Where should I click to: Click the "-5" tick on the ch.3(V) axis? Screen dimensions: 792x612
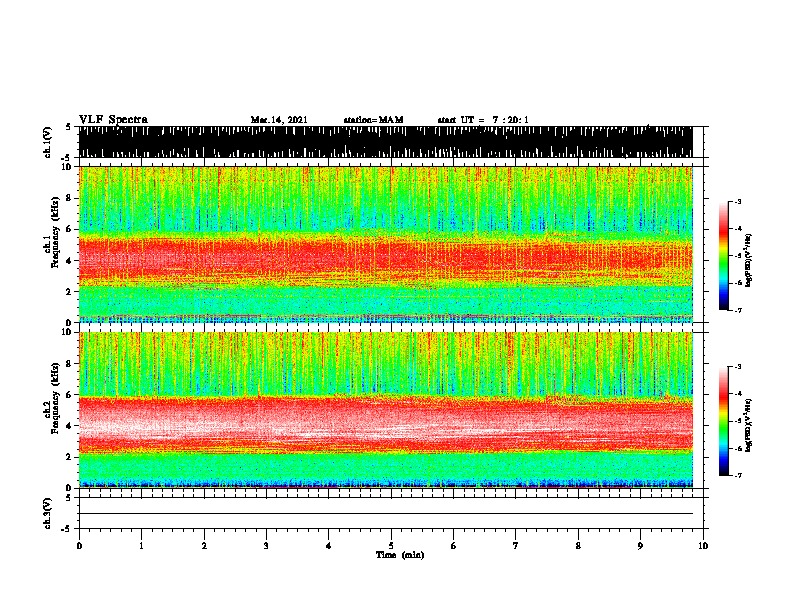coord(68,529)
